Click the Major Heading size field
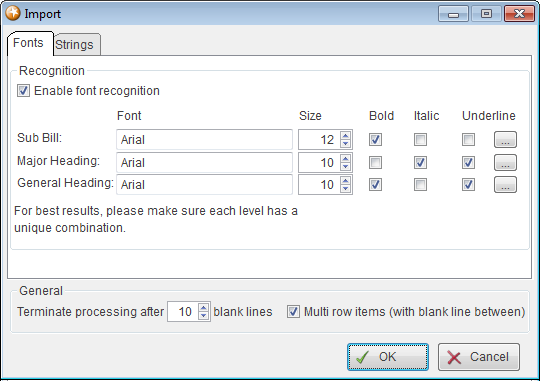 [320, 163]
